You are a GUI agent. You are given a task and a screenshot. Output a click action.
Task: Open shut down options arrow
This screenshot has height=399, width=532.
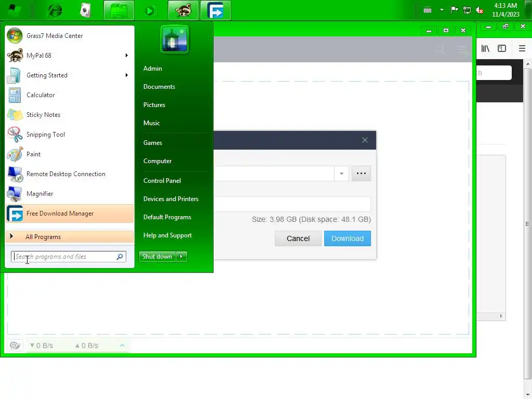181,257
